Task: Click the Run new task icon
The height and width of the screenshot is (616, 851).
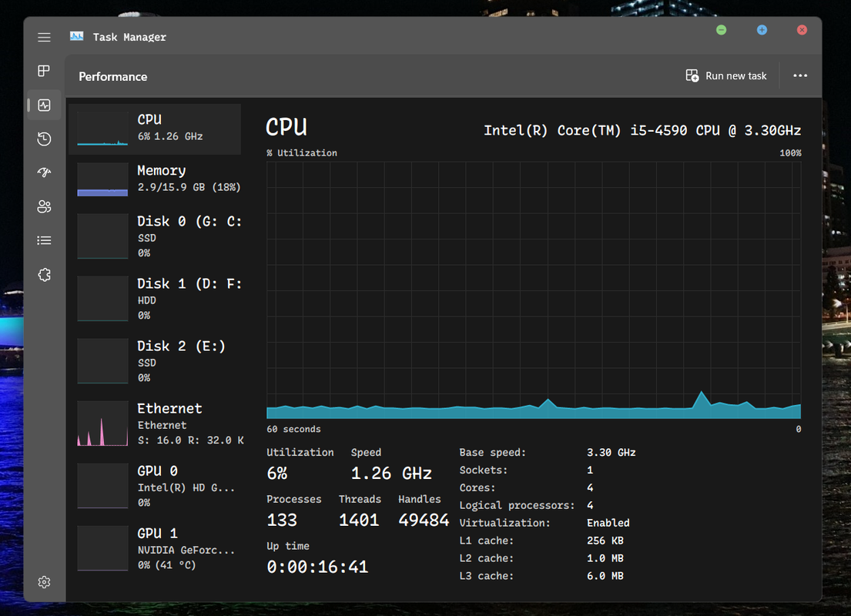Action: tap(692, 75)
